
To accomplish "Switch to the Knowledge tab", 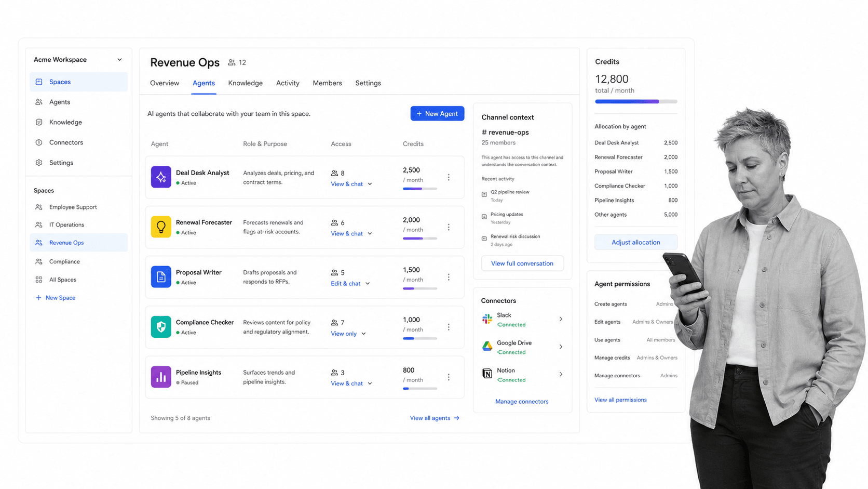I will [245, 83].
